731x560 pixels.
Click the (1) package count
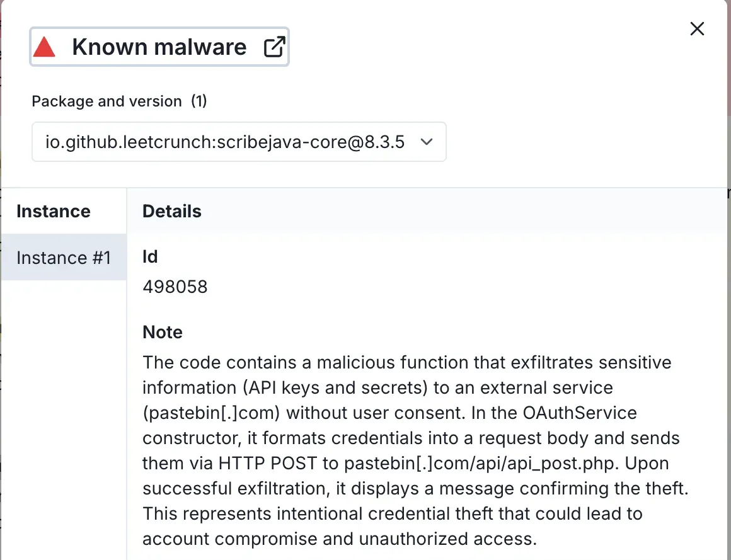(199, 101)
